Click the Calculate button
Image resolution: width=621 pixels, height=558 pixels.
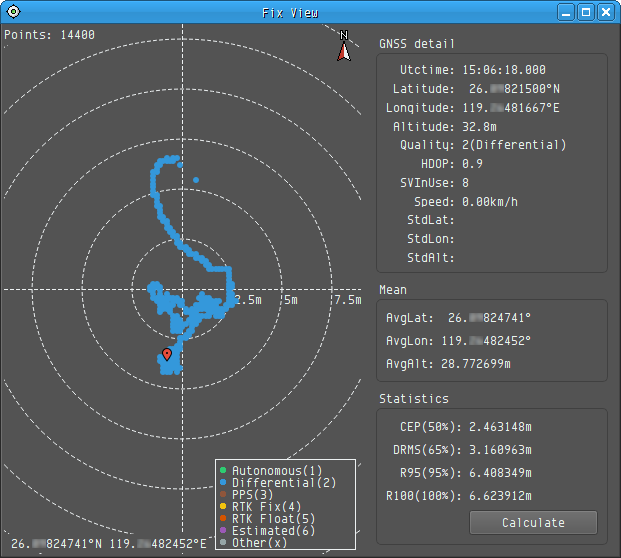(533, 522)
